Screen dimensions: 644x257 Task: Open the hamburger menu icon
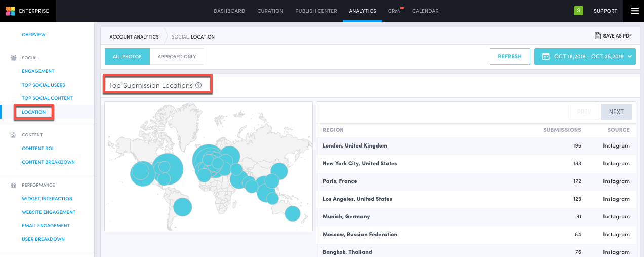[x=634, y=11]
